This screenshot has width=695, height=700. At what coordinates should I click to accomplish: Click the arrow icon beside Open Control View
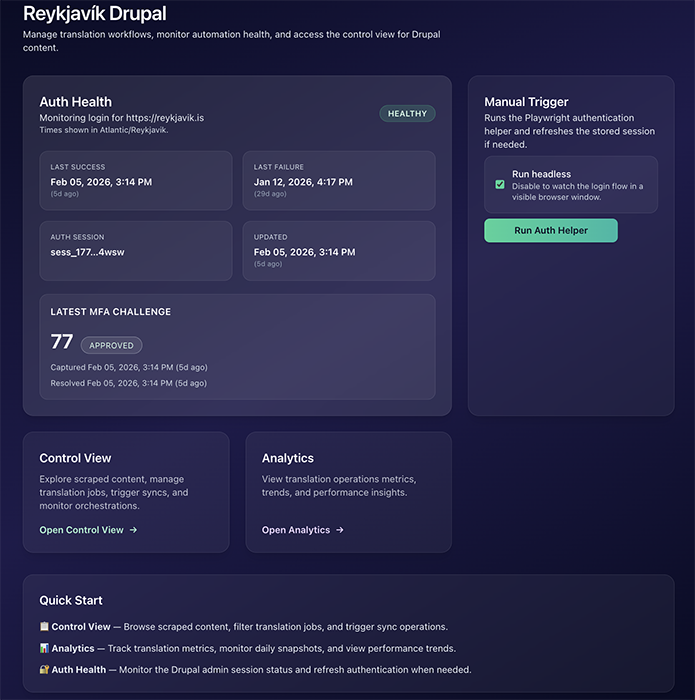(x=134, y=530)
